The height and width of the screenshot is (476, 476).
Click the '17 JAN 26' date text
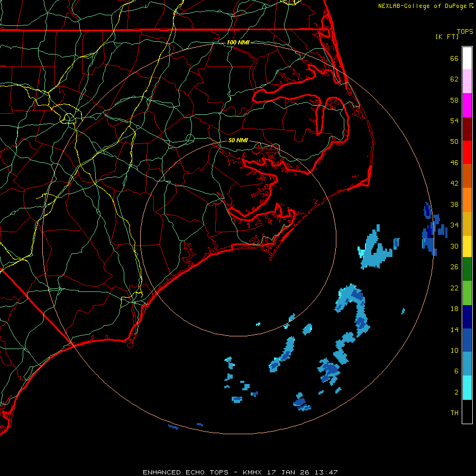tap(288, 472)
